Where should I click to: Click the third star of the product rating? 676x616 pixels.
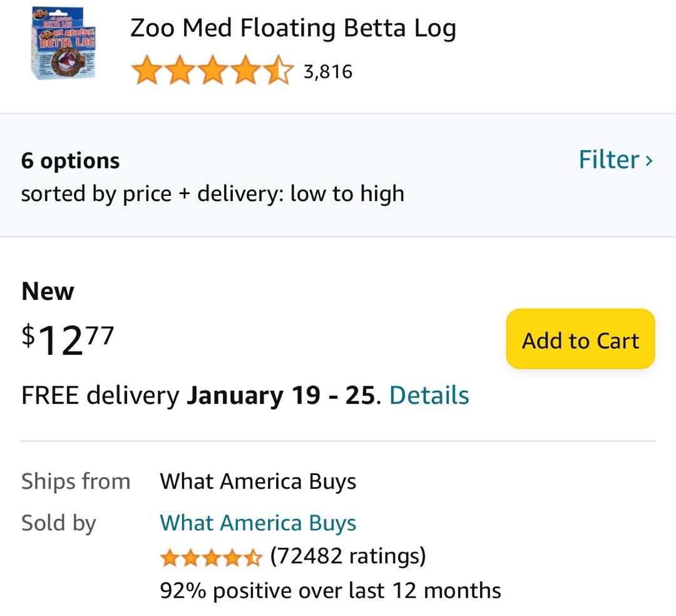point(213,71)
